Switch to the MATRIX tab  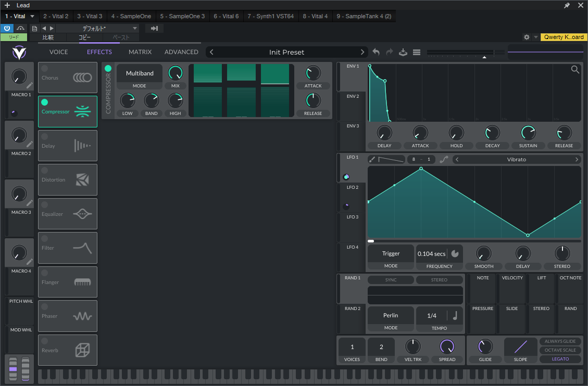click(x=140, y=52)
